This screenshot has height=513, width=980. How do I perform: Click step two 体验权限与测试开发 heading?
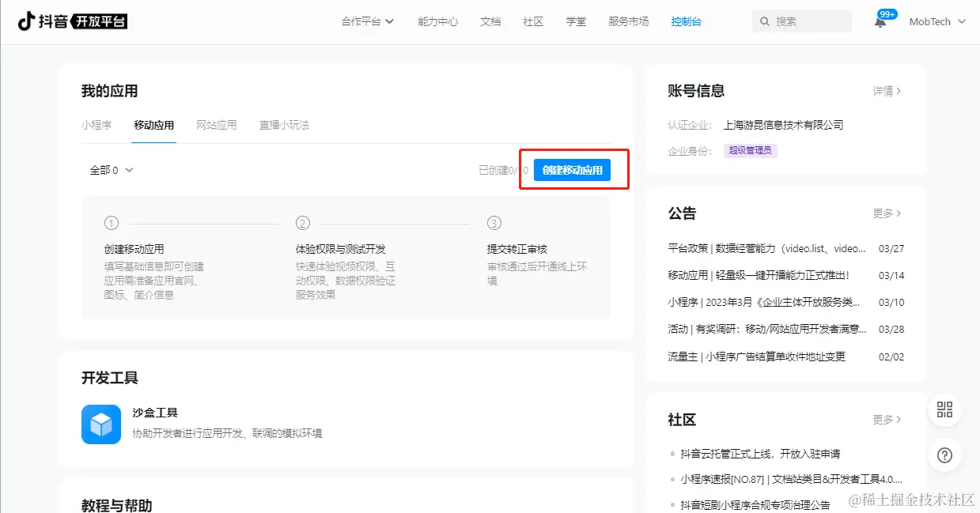pyautogui.click(x=341, y=248)
